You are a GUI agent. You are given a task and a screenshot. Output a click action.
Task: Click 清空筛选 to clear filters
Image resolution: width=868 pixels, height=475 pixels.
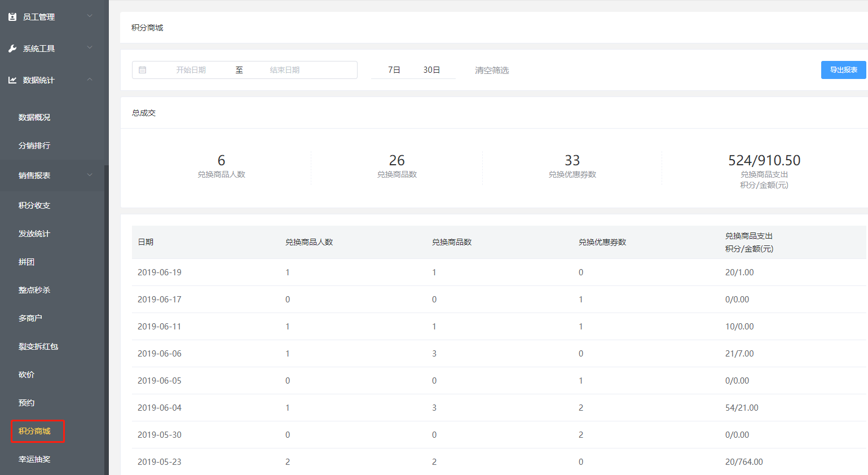click(492, 71)
